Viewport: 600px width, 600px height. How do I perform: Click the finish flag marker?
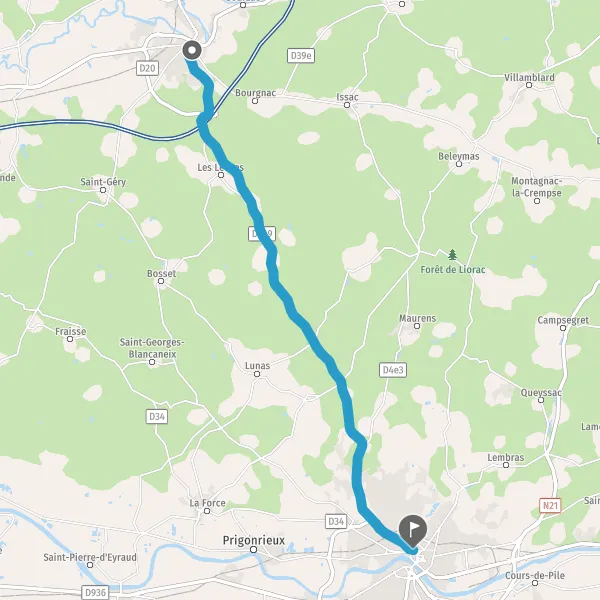412,530
